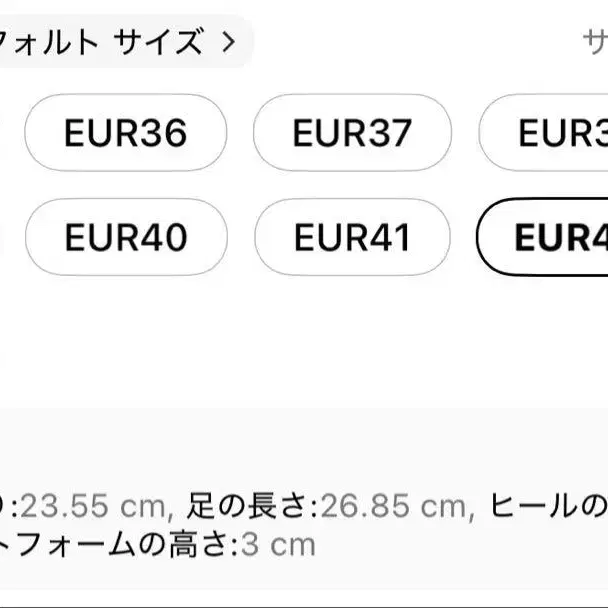Select the EUR36 size option
The height and width of the screenshot is (608, 608).
pos(125,133)
